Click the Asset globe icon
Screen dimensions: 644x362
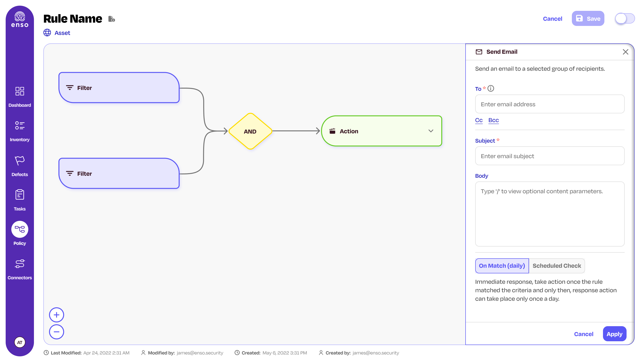tap(47, 33)
